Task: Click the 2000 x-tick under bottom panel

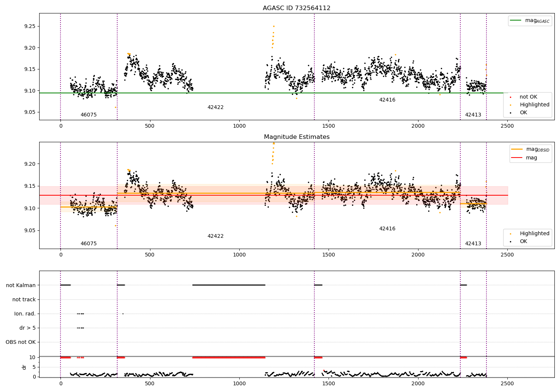Action: click(x=418, y=384)
